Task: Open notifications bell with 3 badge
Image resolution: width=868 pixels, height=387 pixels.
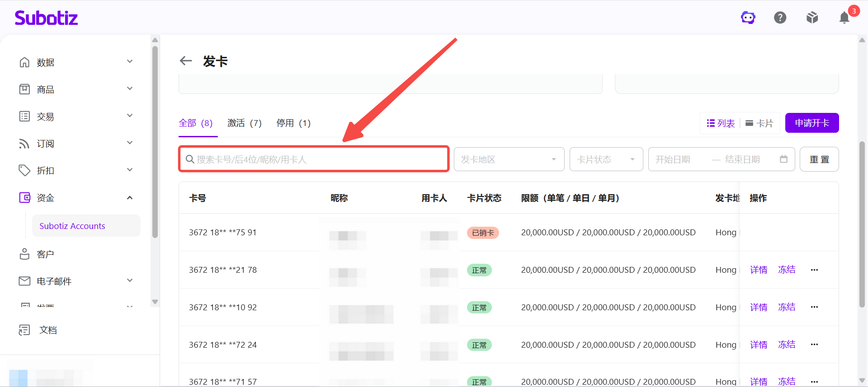Action: click(x=844, y=18)
